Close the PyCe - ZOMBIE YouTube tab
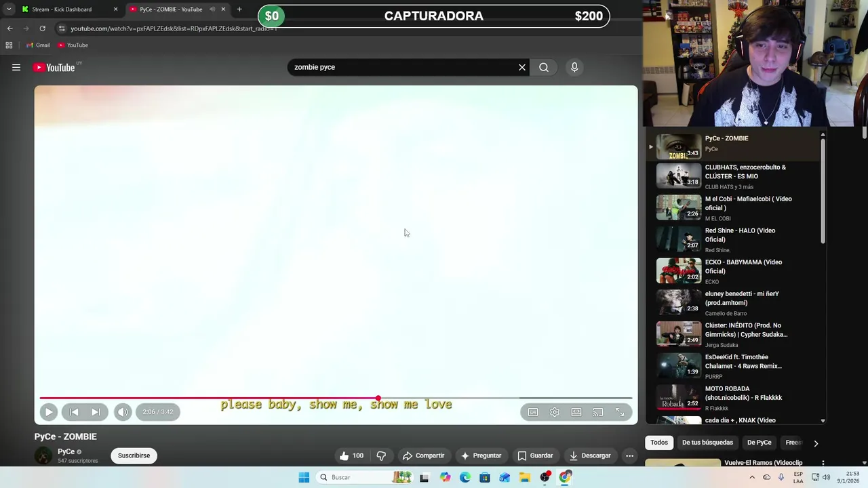Image resolution: width=868 pixels, height=488 pixels. tap(223, 9)
